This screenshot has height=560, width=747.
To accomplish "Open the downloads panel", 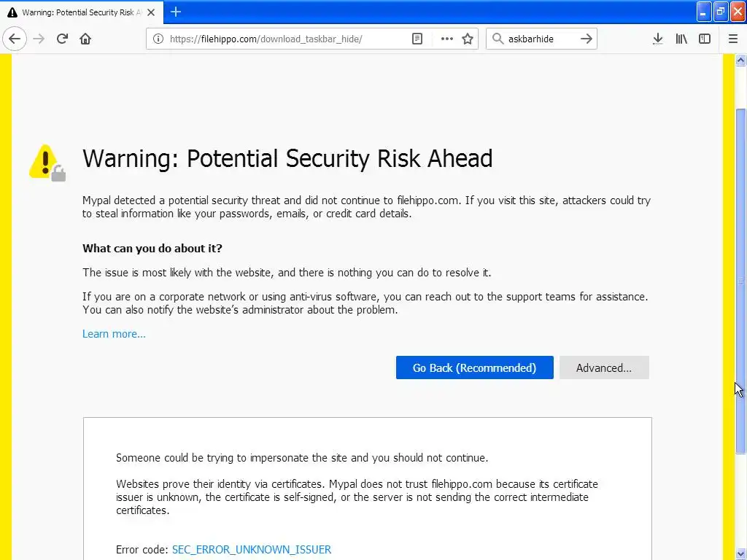I will [657, 39].
